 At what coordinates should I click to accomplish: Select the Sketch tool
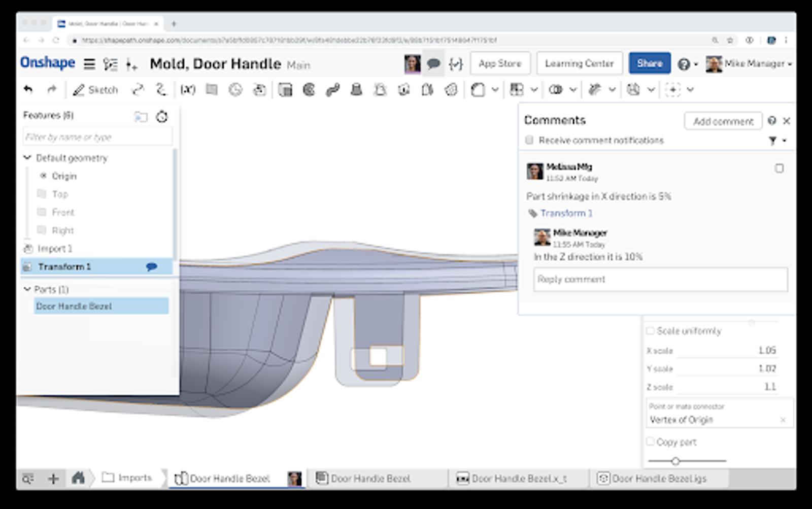[95, 90]
